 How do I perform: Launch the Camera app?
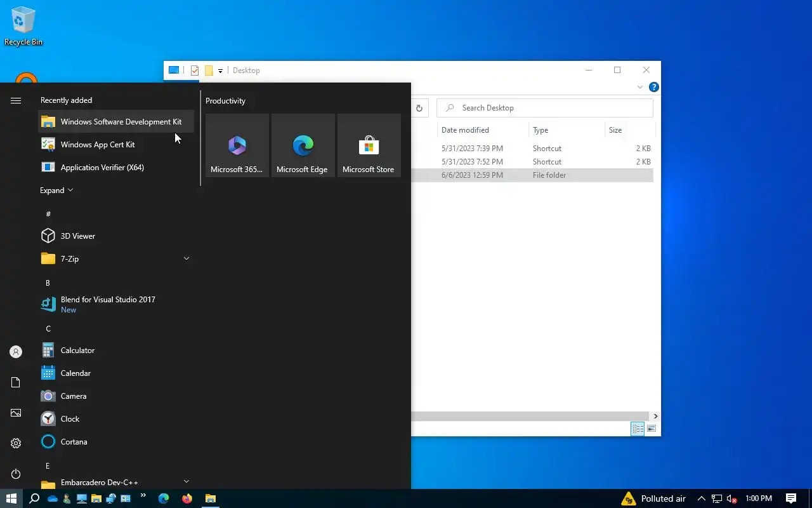pos(116,396)
